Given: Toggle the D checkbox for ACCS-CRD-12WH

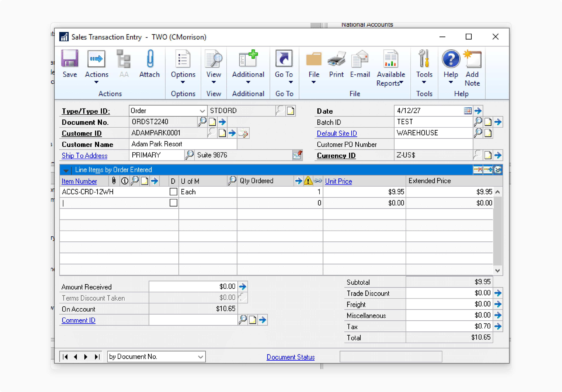Looking at the screenshot, I should (x=173, y=192).
